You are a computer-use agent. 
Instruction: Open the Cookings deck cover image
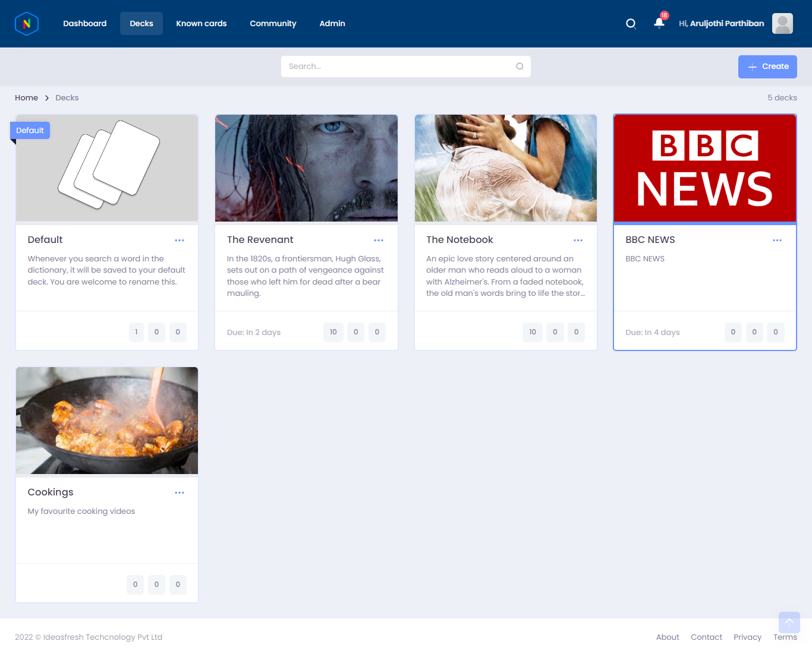coord(107,421)
